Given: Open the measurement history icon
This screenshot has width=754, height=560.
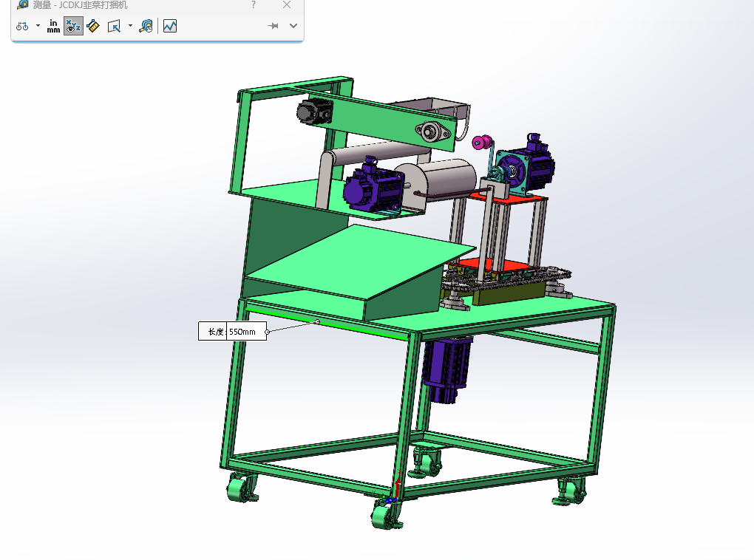Looking at the screenshot, I should pos(146,27).
